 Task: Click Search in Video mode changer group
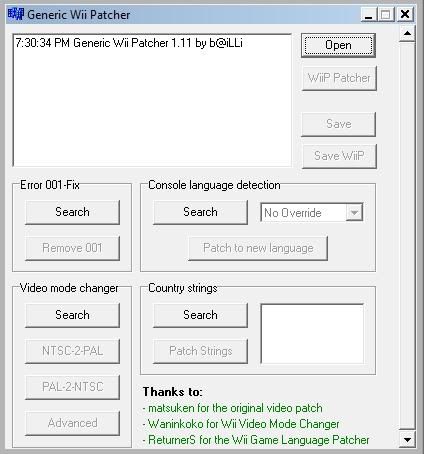tap(72, 315)
